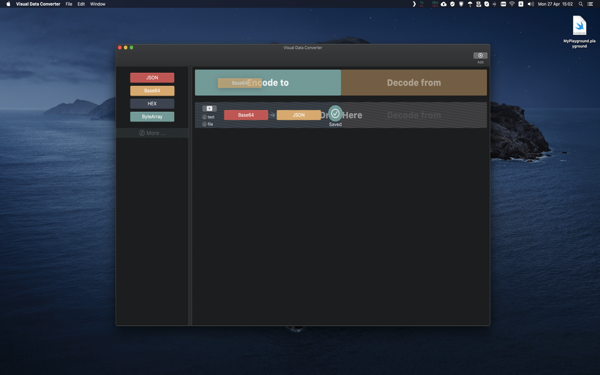Click faded Decode from in workflow row
Viewport: 600px width, 375px height.
[x=414, y=115]
